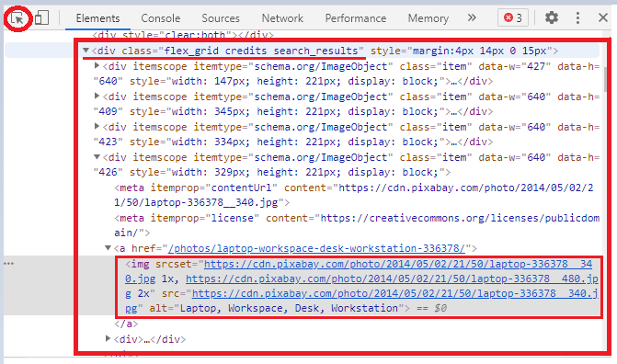Switch to the Console tab
Image resolution: width=617 pixels, height=364 pixels.
point(161,18)
